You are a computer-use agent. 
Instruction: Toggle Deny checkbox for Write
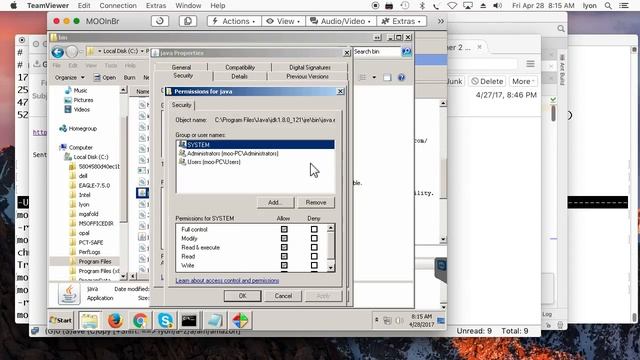[314, 265]
